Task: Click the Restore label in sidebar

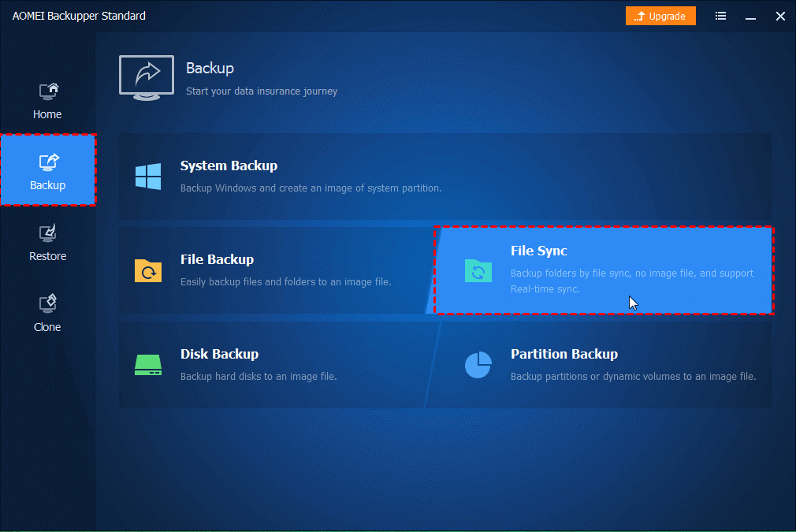Action: [x=48, y=256]
